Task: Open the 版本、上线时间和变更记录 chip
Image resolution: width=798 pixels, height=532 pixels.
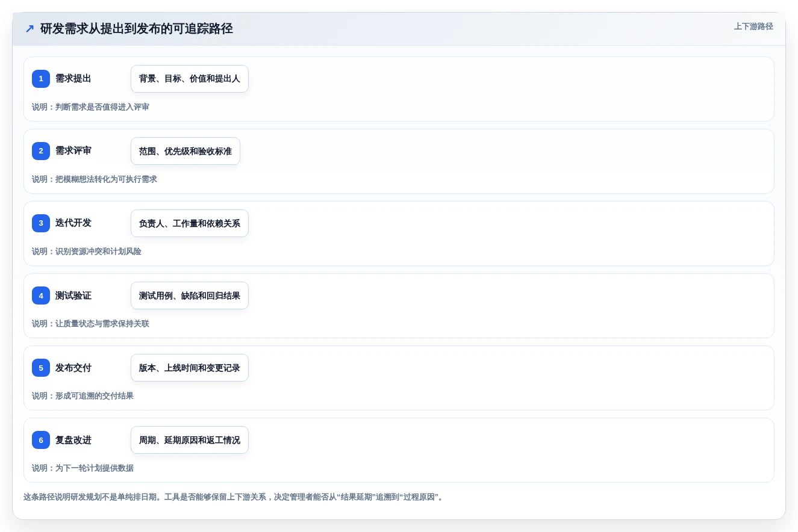Action: click(x=190, y=368)
